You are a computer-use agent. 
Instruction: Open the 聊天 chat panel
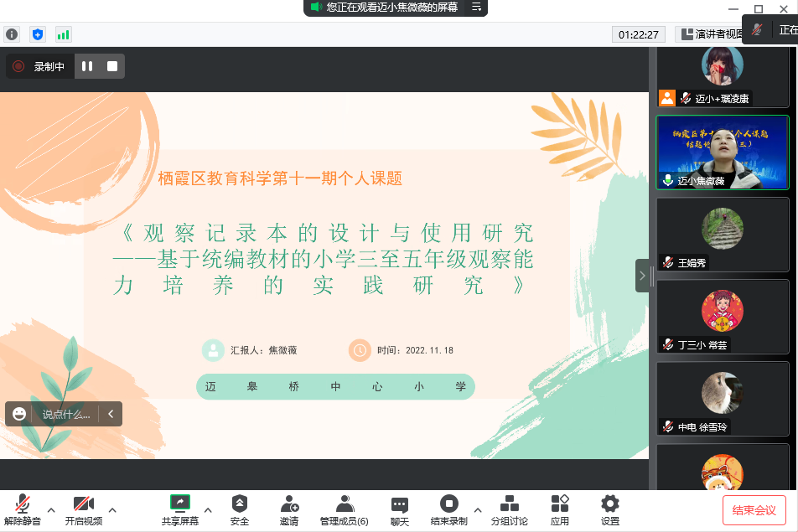point(399,510)
